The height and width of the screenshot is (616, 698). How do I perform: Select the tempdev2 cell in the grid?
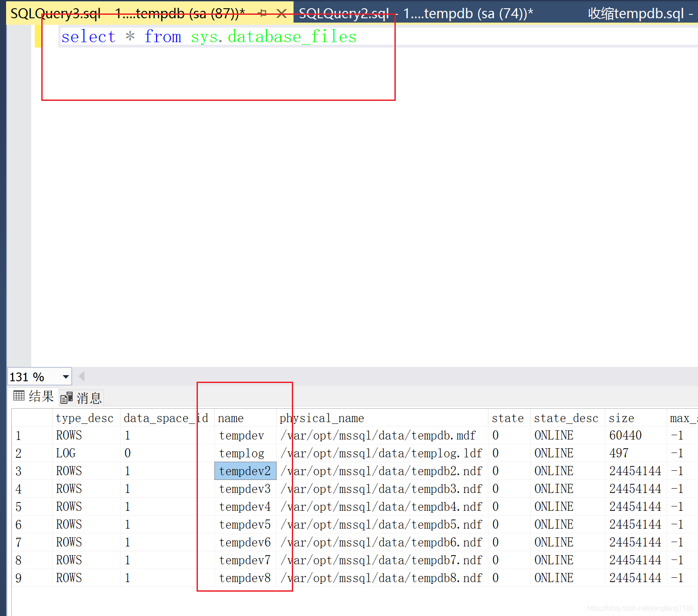point(245,471)
